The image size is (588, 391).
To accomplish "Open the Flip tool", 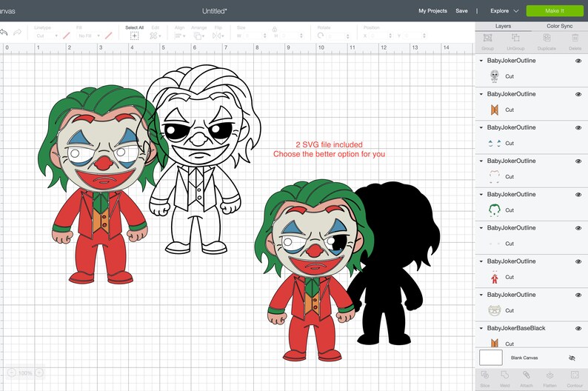I will tap(218, 36).
